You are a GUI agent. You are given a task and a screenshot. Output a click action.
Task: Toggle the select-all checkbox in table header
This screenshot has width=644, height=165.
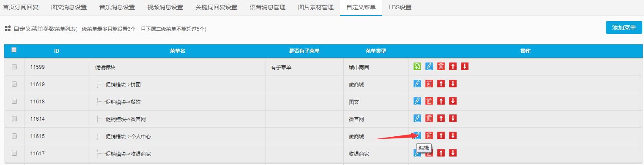(14, 50)
